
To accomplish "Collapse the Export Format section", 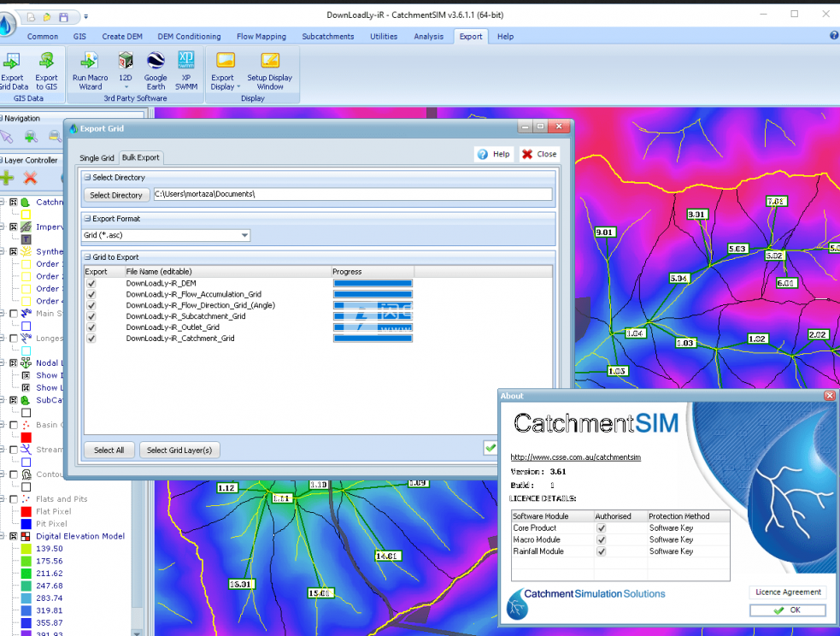I will 87,219.
